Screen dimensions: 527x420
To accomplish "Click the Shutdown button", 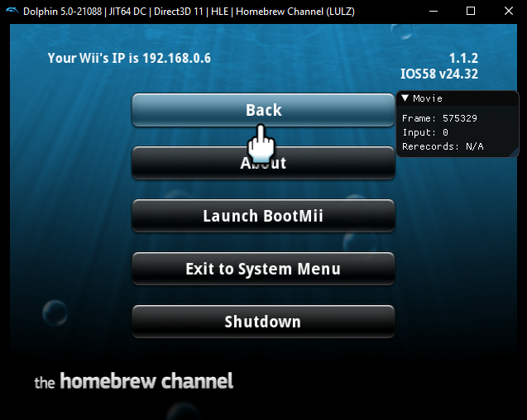I will (263, 322).
